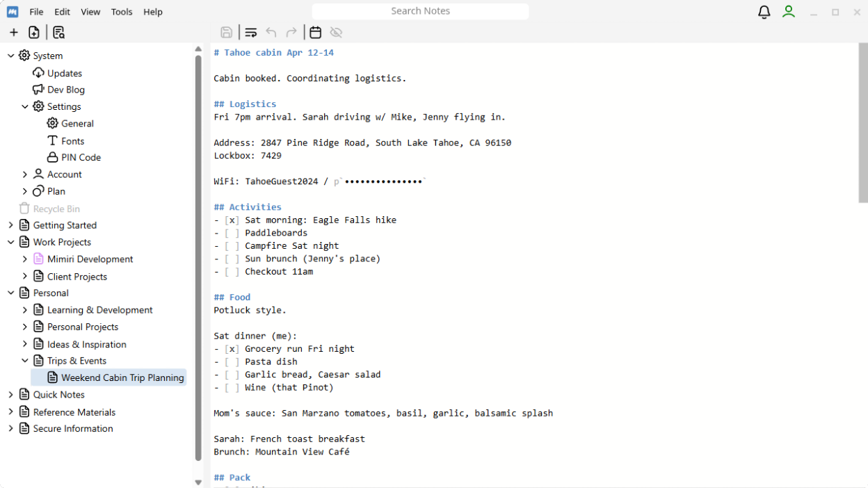Click the green account user icon
Viewport: 868px width, 488px height.
789,12
